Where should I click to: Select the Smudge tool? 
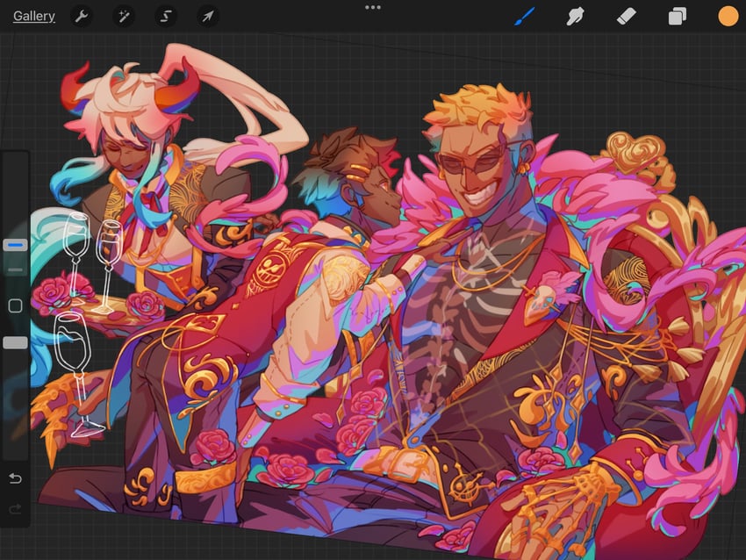coord(575,17)
